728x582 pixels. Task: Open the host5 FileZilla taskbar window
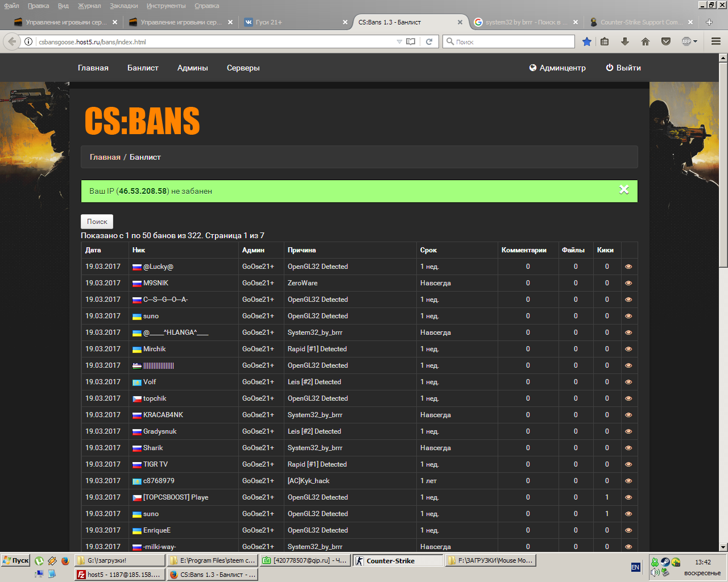coord(120,575)
